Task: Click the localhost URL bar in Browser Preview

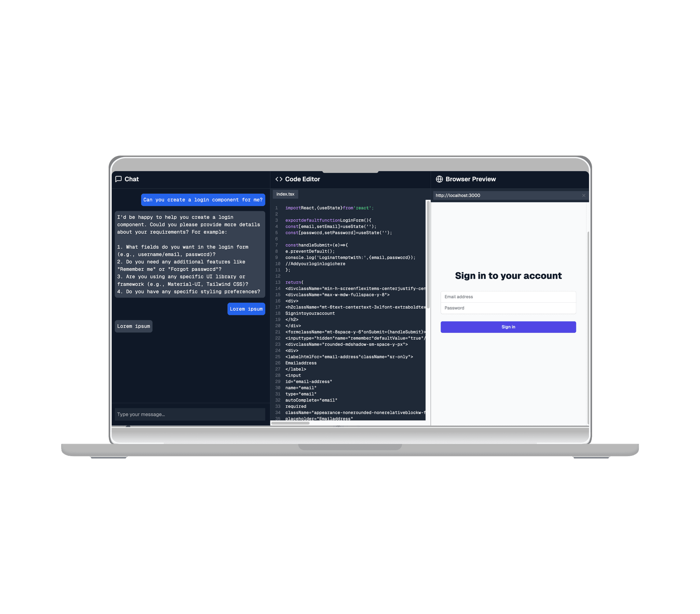Action: click(508, 195)
